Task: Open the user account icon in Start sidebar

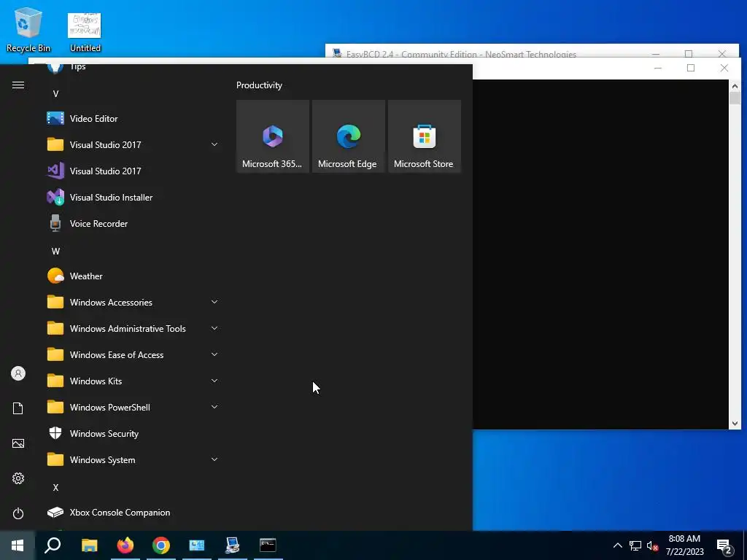Action: point(18,373)
